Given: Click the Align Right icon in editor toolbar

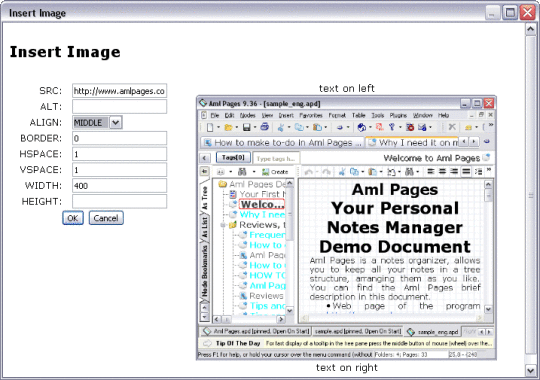Looking at the screenshot, I should click(454, 171).
